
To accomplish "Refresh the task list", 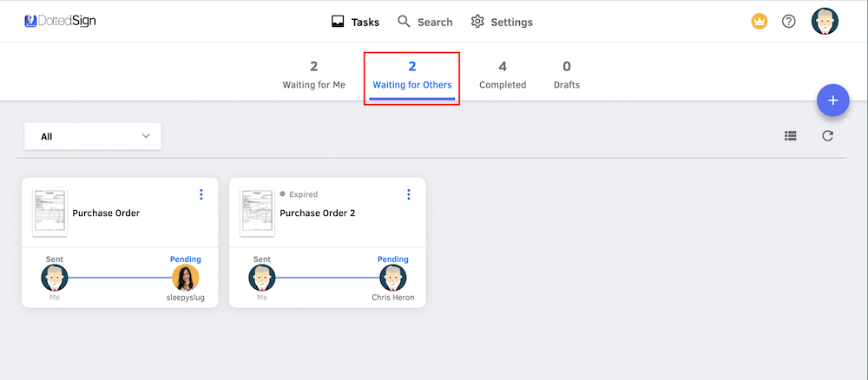I will pos(828,135).
